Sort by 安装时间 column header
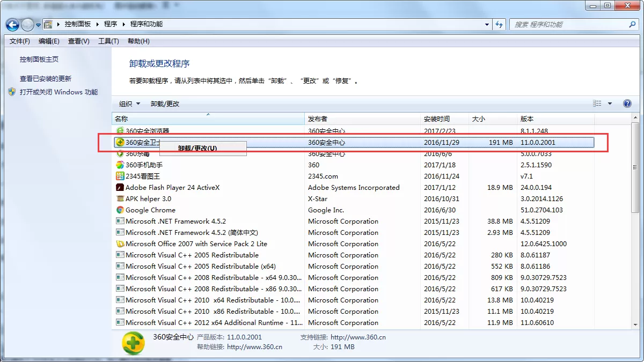644x362 pixels. [445, 119]
